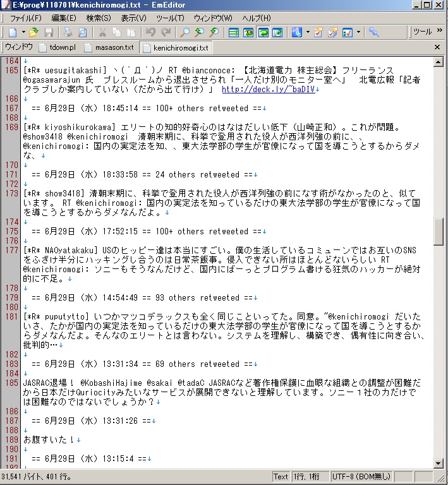Viewport: 448px width, 485px height.
Task: Click the text '[*R* uesugitakashi]'
Action: pos(65,70)
